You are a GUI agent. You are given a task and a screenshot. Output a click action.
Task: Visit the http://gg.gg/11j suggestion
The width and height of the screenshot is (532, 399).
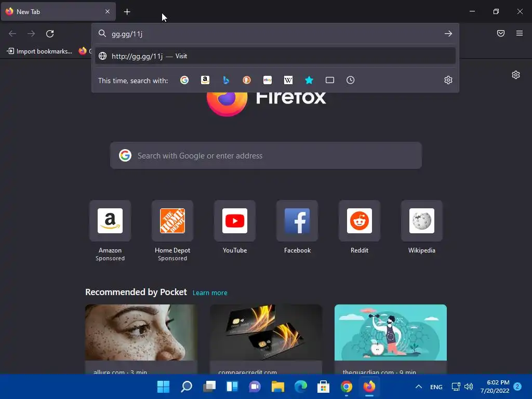coord(275,56)
